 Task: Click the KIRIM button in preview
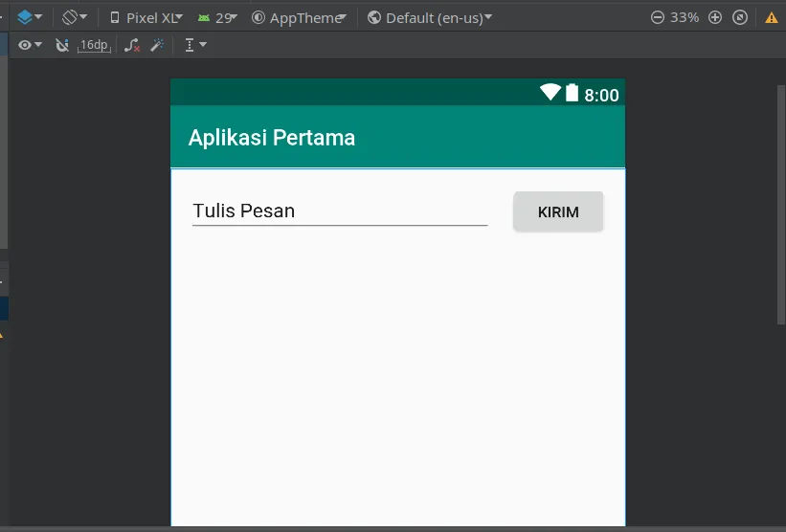tap(558, 211)
